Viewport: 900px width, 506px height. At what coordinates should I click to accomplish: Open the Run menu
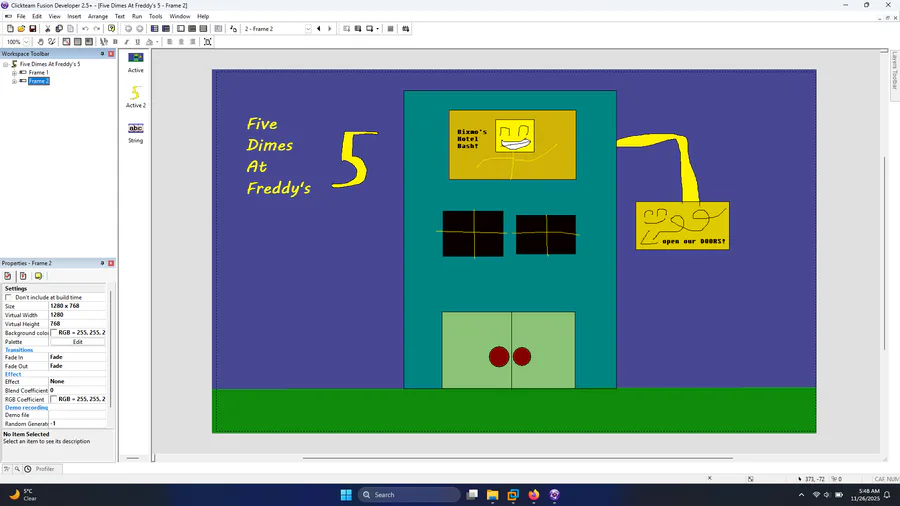[137, 16]
